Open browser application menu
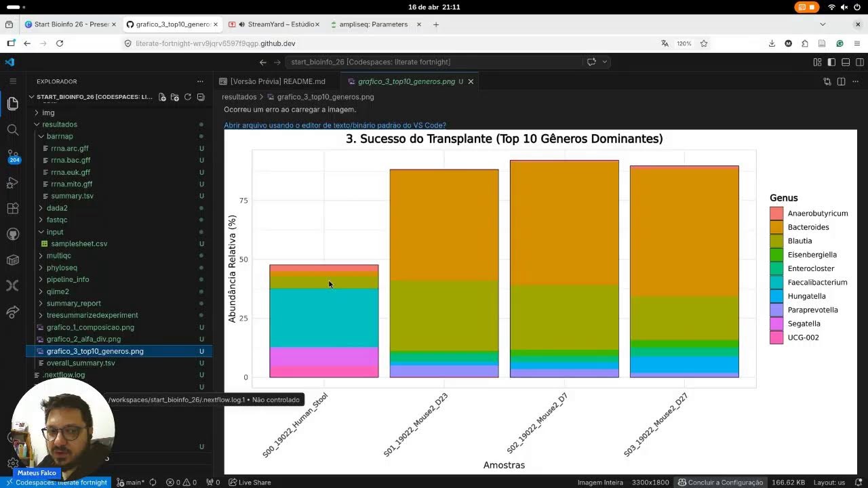The width and height of the screenshot is (868, 488). click(858, 43)
